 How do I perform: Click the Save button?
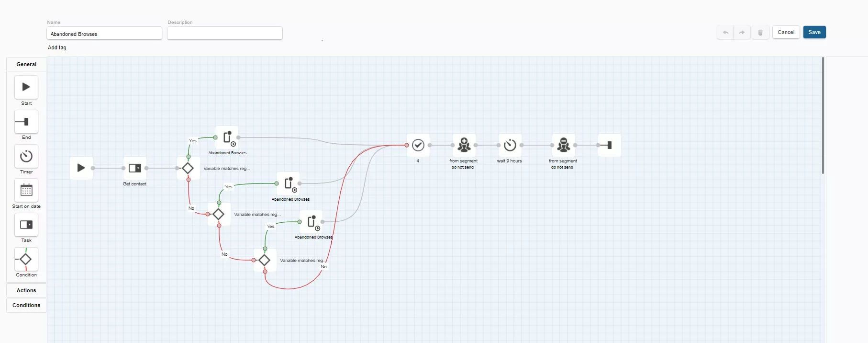(x=814, y=32)
